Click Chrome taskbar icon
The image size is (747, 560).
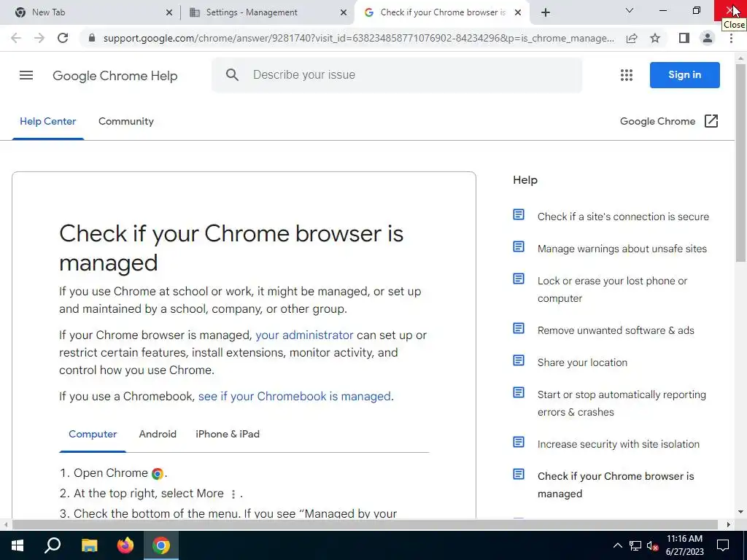[161, 545]
